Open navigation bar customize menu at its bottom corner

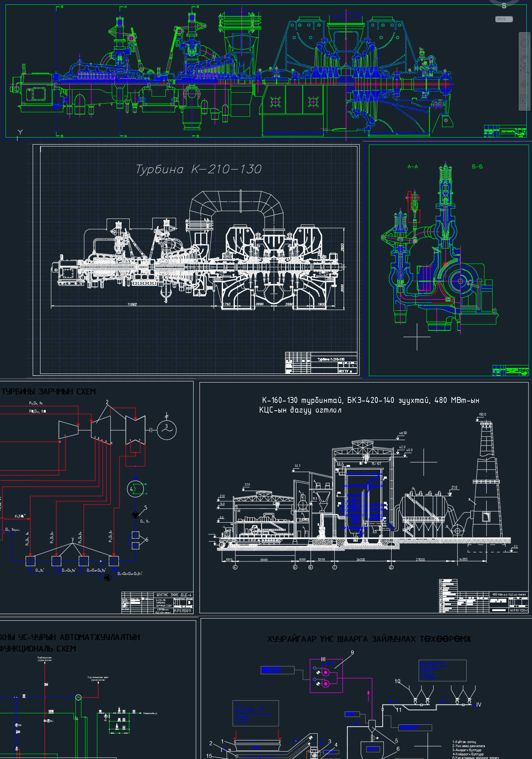(528, 108)
